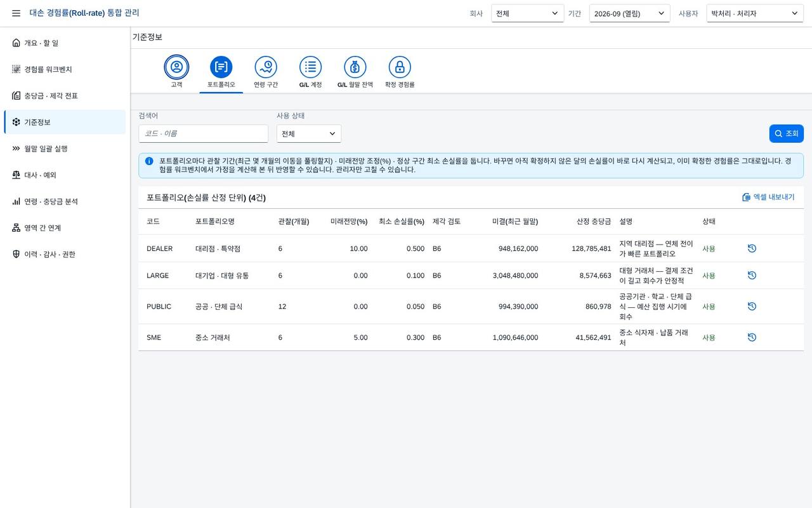The width and height of the screenshot is (812, 508).
Task: Open 대사 · 예외 in sidebar
Action: click(x=65, y=175)
